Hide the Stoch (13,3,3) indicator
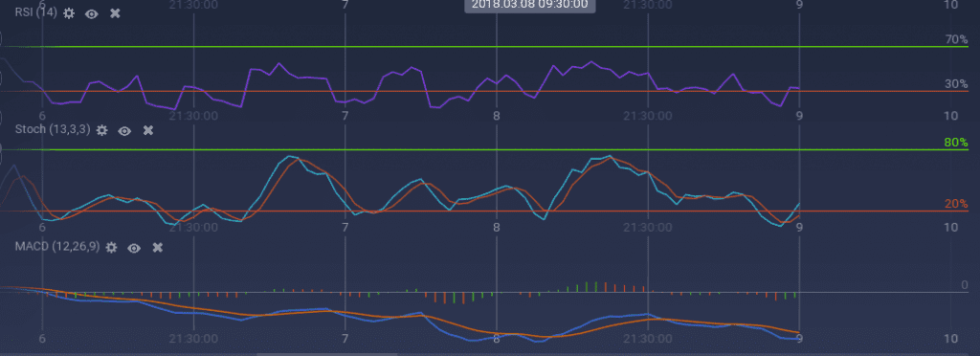The width and height of the screenshot is (980, 356). (125, 130)
